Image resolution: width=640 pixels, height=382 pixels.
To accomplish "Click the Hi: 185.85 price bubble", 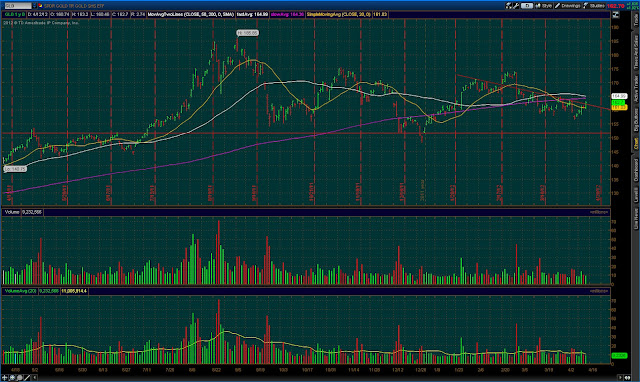I will pyautogui.click(x=247, y=33).
